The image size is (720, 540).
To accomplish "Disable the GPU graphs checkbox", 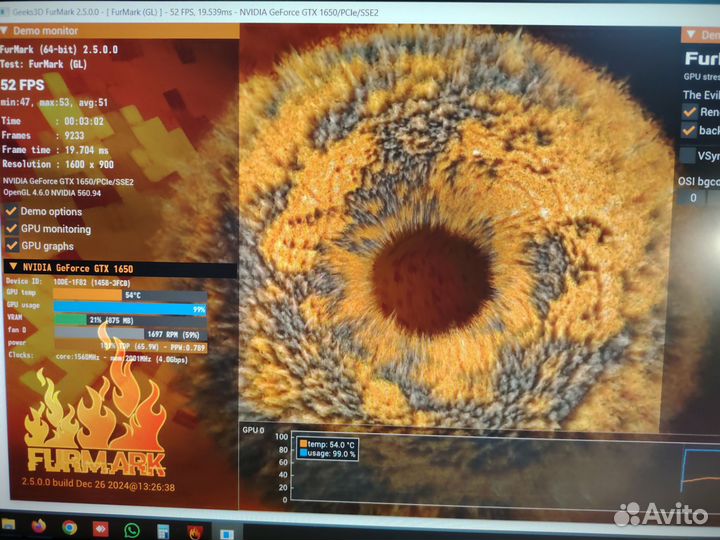I will pyautogui.click(x=11, y=245).
